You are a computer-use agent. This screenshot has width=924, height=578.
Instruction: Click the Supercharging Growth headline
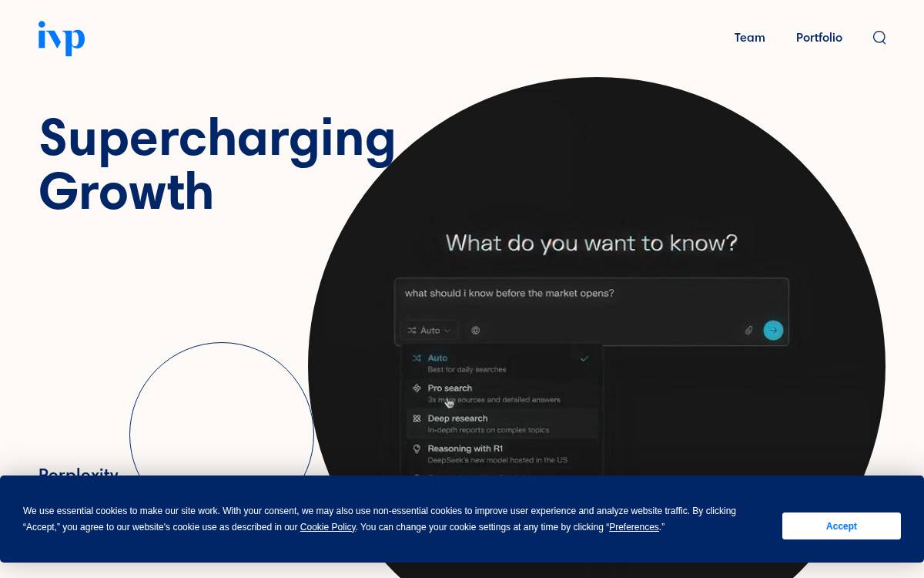(x=217, y=164)
